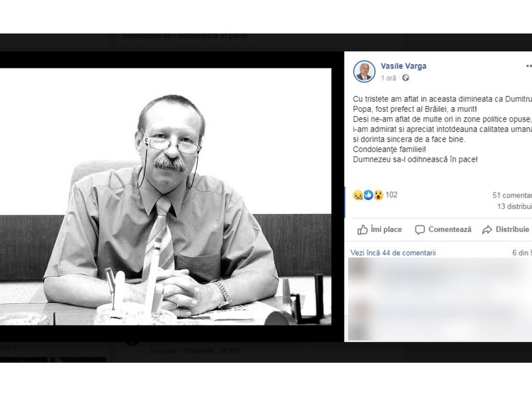
Task: Open Vasile Varga's profile picture
Action: click(364, 71)
